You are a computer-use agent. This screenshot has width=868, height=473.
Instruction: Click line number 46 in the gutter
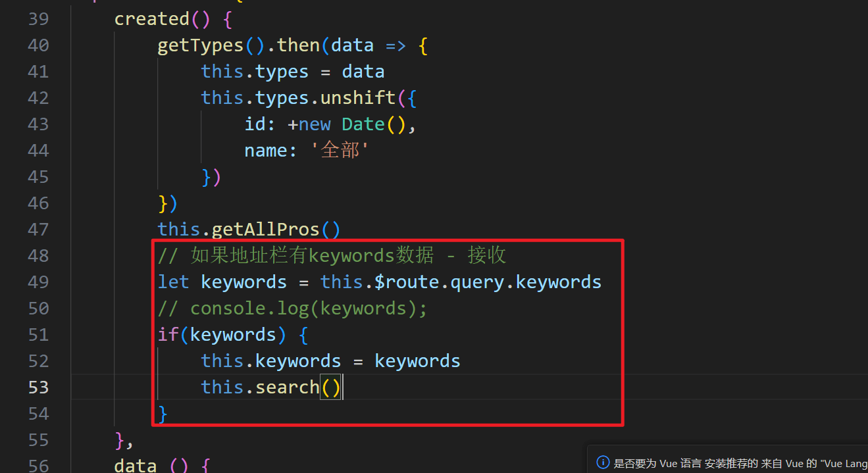(38, 203)
